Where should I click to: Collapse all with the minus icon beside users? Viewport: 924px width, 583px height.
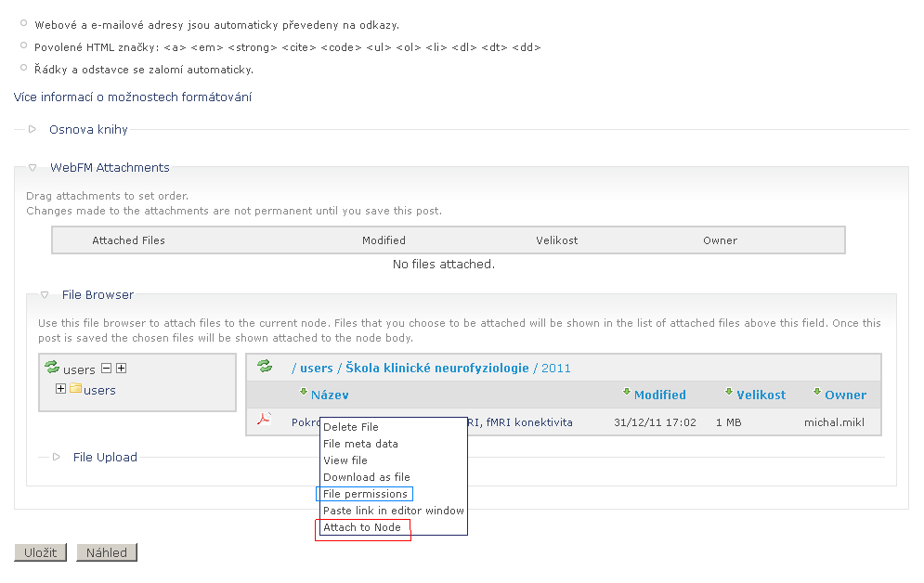pos(106,369)
